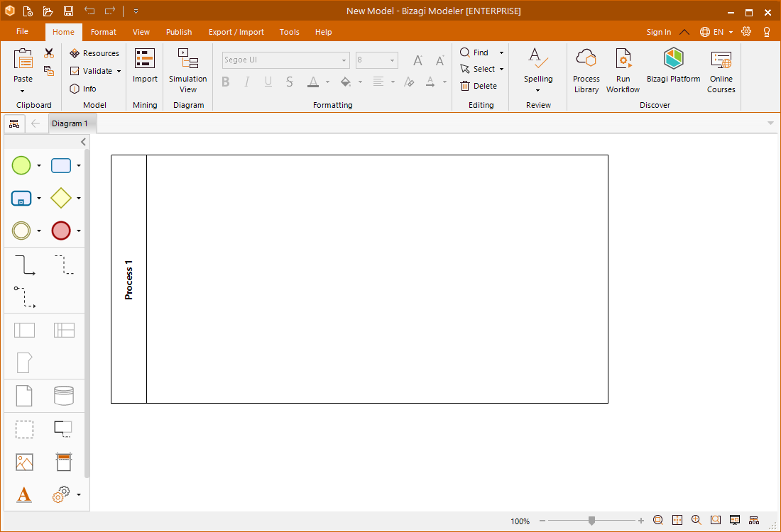Select the Data Object shape

click(x=24, y=396)
